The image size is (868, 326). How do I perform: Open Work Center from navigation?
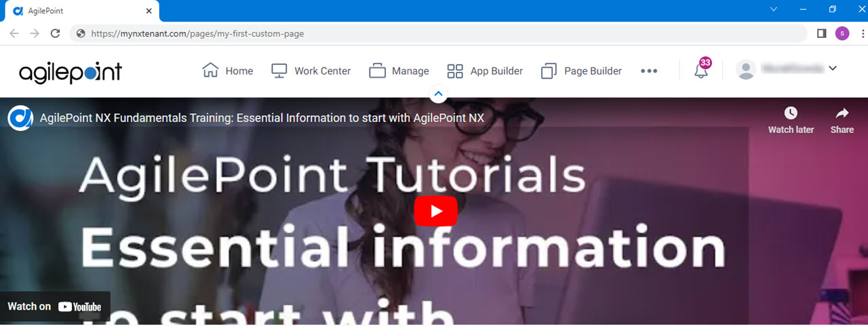pos(311,70)
